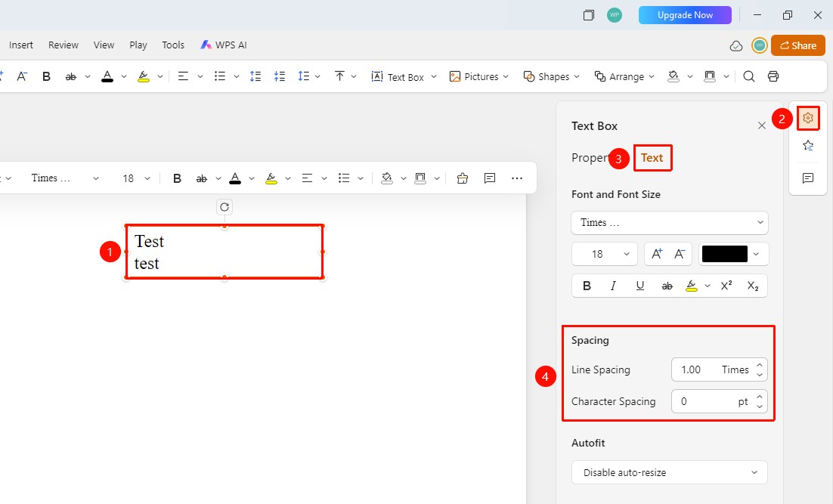Viewport: 833px width, 504px height.
Task: Open the Review menu
Action: (x=63, y=45)
